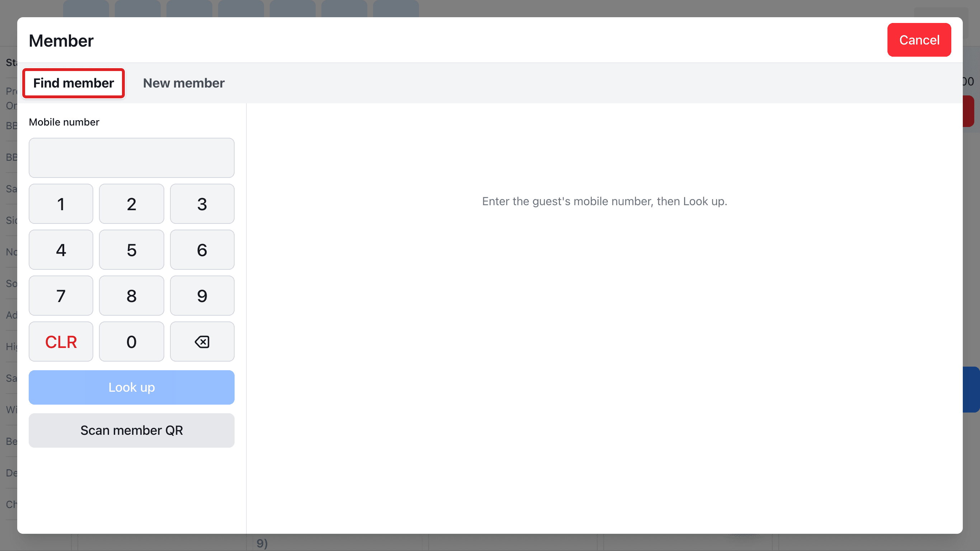
Task: Click the guest mobile number hint text
Action: (604, 201)
